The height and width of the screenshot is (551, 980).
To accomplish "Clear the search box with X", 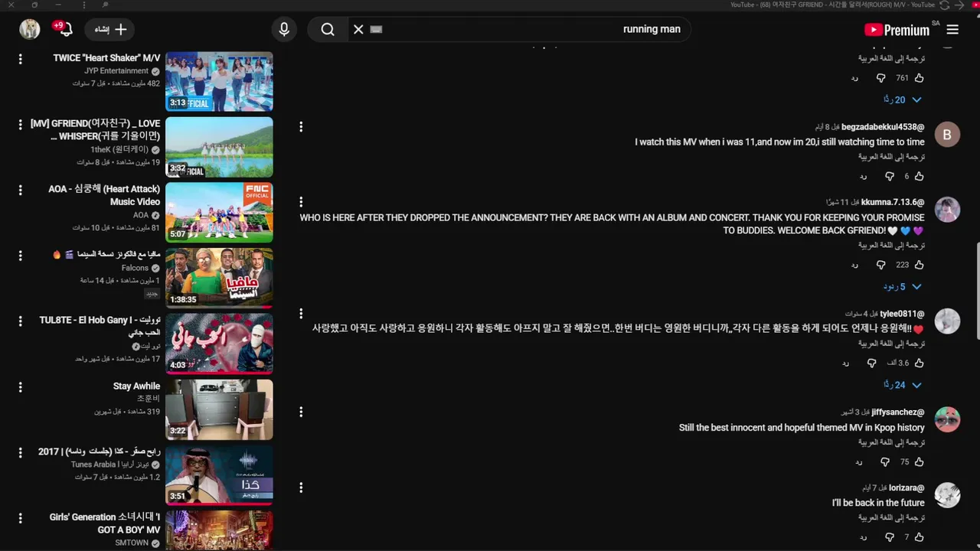I will (358, 29).
